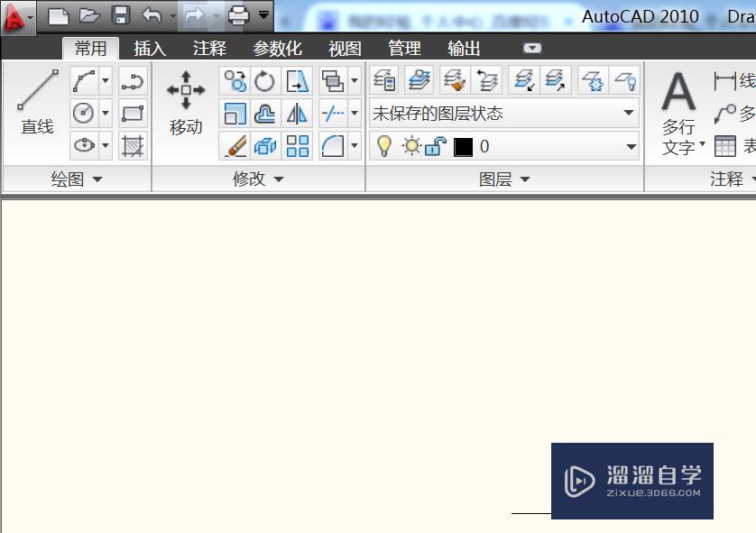
Task: Switch to the 插入 ribbon tab
Action: tap(149, 48)
